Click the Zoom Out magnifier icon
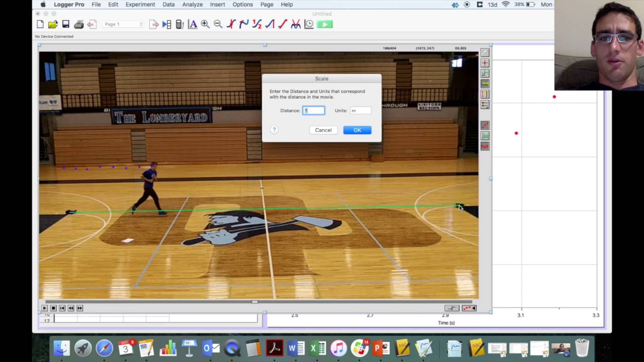Screen dimensions: 644x362 (218, 24)
